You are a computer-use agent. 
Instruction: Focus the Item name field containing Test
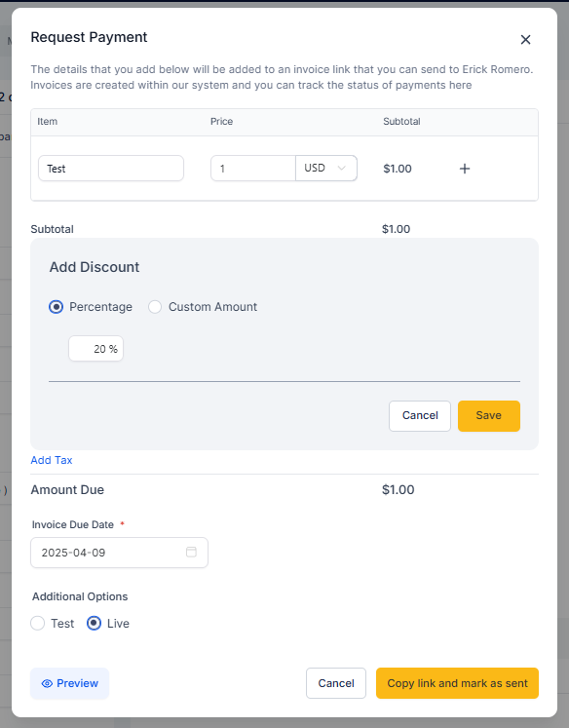coord(111,168)
